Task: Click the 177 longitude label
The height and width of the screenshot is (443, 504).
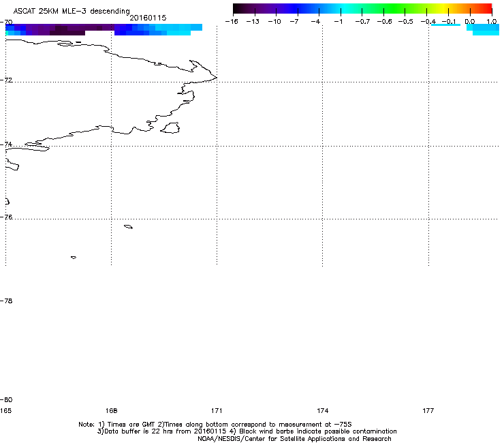Action: point(428,411)
